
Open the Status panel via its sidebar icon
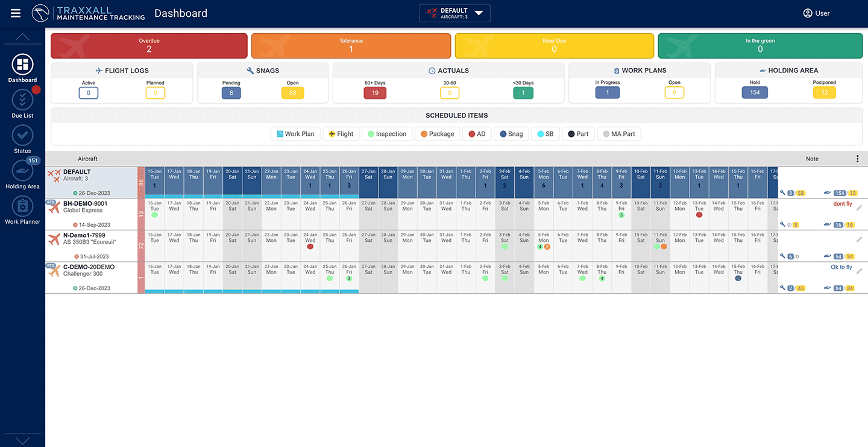pyautogui.click(x=22, y=135)
